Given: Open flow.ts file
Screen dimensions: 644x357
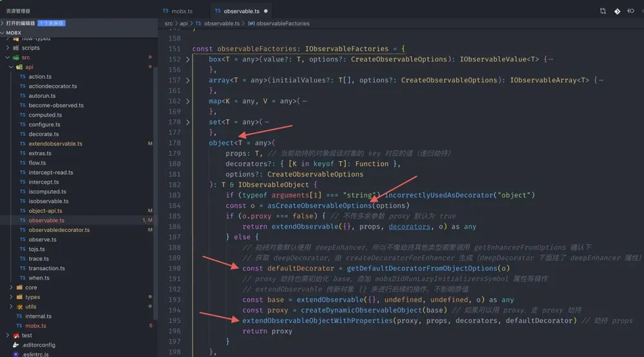Looking at the screenshot, I should 37,162.
